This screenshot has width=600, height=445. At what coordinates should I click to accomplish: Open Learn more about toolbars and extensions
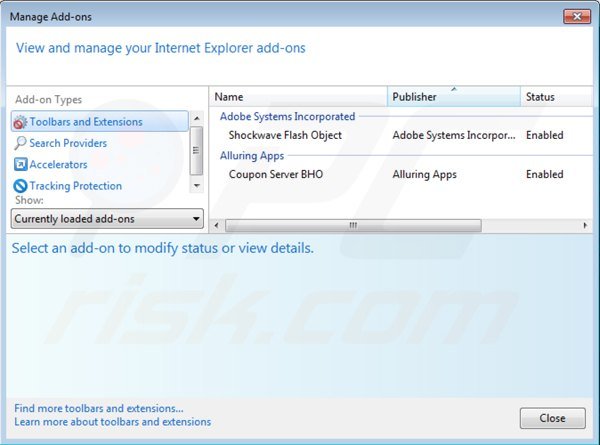[x=112, y=422]
